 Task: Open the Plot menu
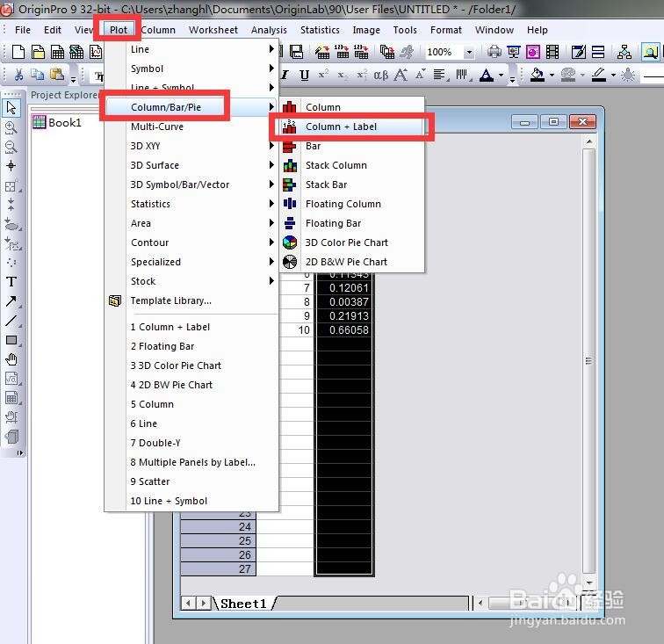click(119, 30)
